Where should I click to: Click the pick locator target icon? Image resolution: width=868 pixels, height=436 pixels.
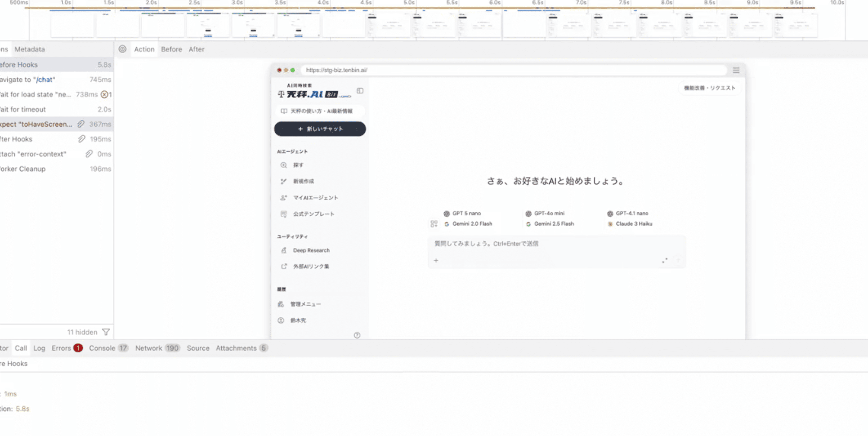[122, 49]
